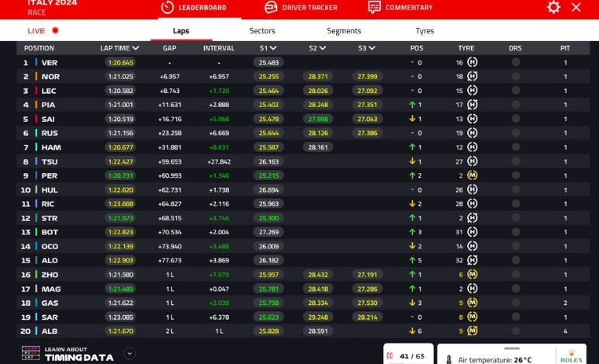Click the DRS indicator for NOR
599x364 pixels.
[x=515, y=77]
